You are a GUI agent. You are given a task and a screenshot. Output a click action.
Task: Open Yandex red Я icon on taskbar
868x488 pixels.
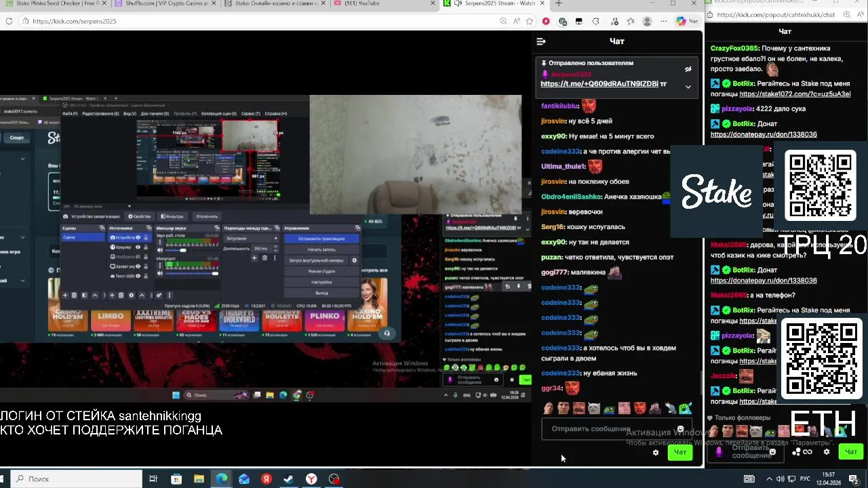[267, 479]
